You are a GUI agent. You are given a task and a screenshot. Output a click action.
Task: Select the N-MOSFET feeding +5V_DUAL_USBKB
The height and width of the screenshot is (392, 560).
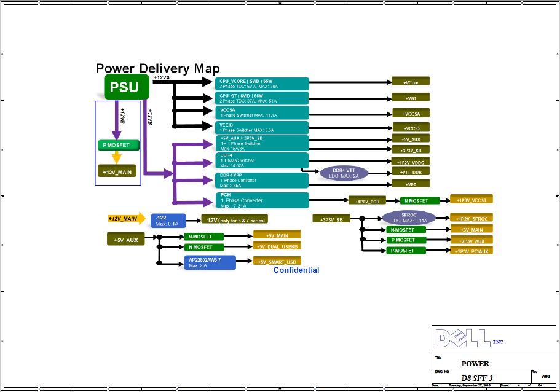click(204, 247)
